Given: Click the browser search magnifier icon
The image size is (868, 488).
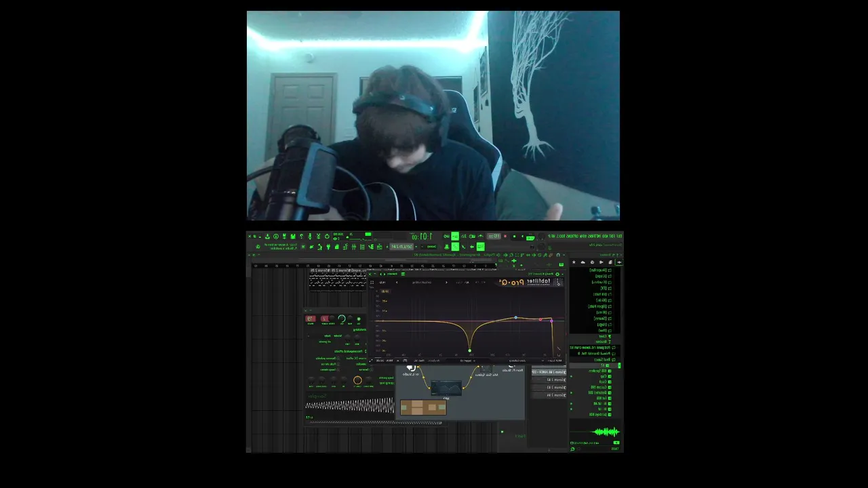Looking at the screenshot, I should 572,449.
